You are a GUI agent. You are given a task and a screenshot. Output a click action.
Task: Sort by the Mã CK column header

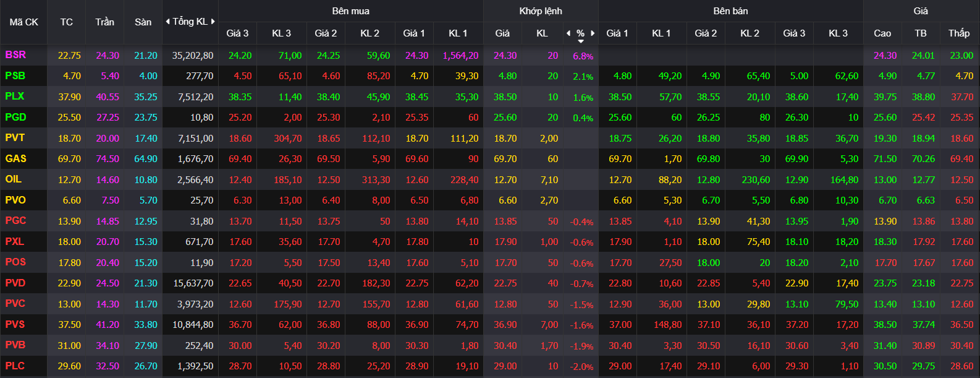[x=24, y=22]
